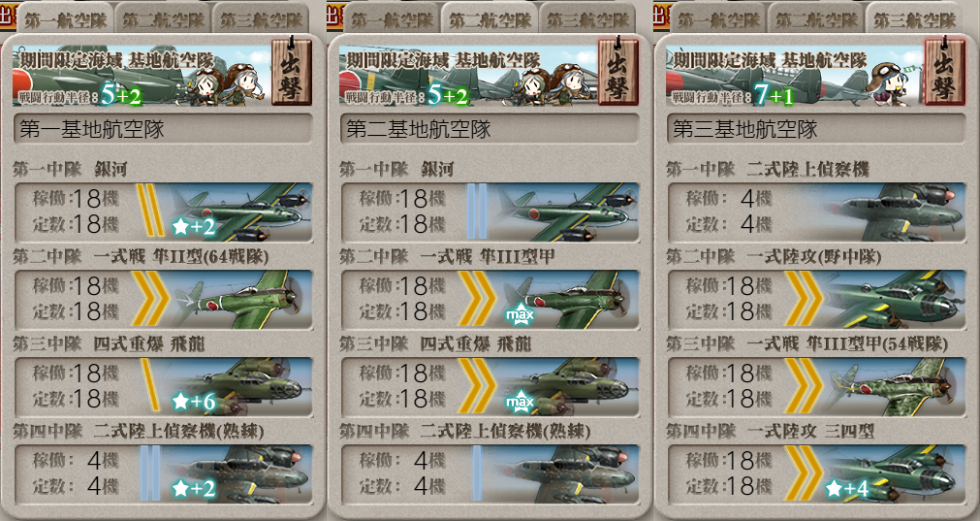
Task: Switch to 第二航空隊 tab in left panel
Action: (163, 20)
